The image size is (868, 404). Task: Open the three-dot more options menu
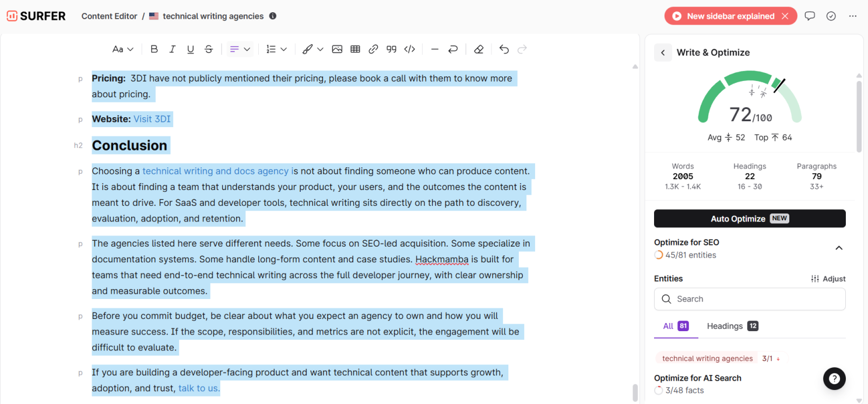click(x=853, y=16)
